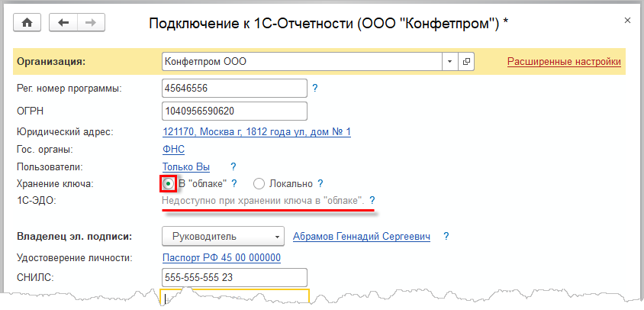Show help for 1С-ЭДО unavailability message
This screenshot has height=310, width=644.
tap(372, 201)
